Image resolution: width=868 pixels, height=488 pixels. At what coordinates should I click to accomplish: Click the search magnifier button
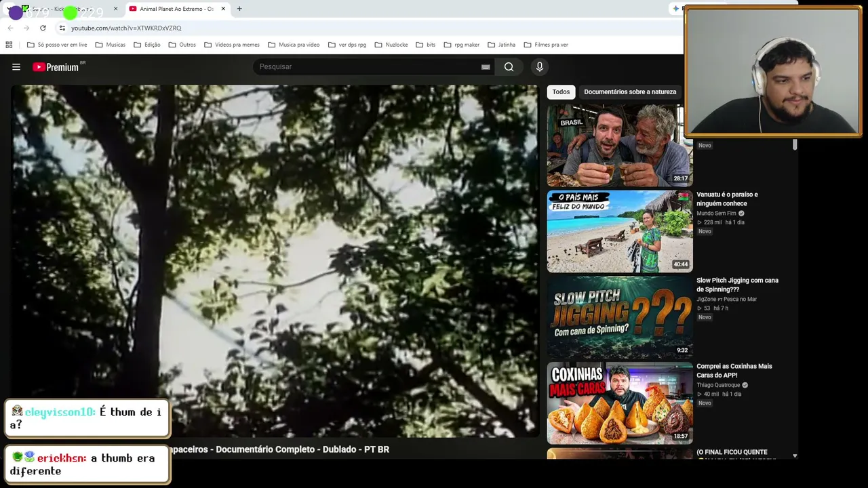(509, 67)
